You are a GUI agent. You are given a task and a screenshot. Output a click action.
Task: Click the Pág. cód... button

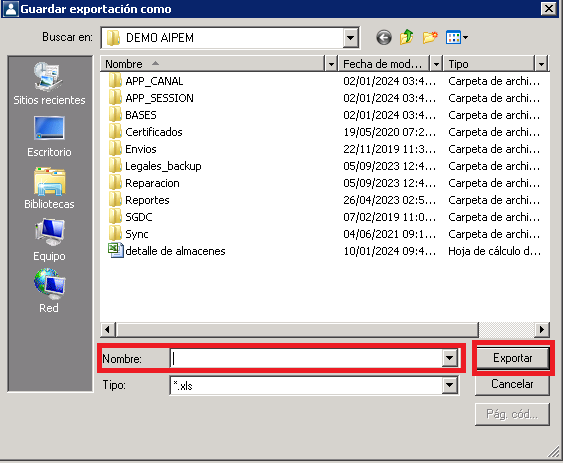[x=512, y=414]
